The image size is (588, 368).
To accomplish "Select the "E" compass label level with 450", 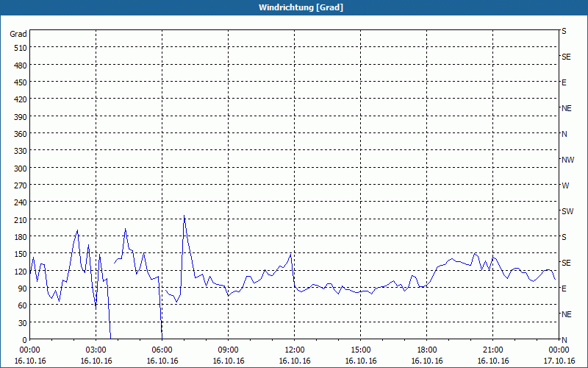I will (564, 82).
